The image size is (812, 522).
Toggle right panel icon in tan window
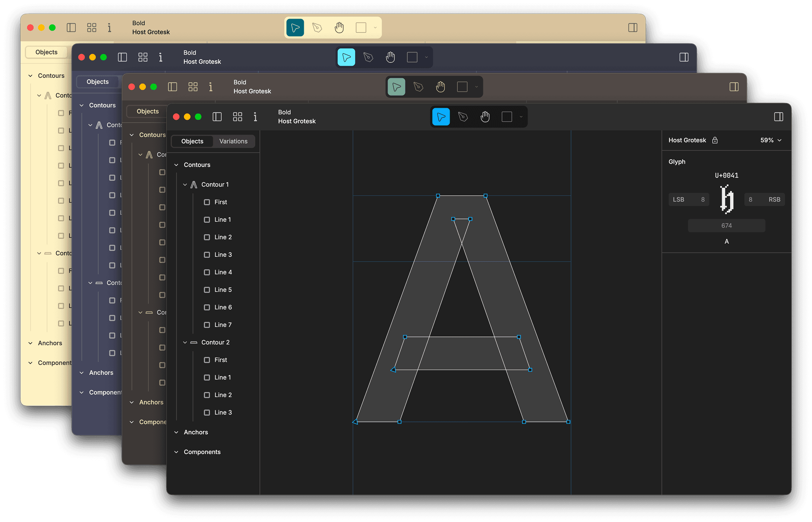click(x=633, y=28)
